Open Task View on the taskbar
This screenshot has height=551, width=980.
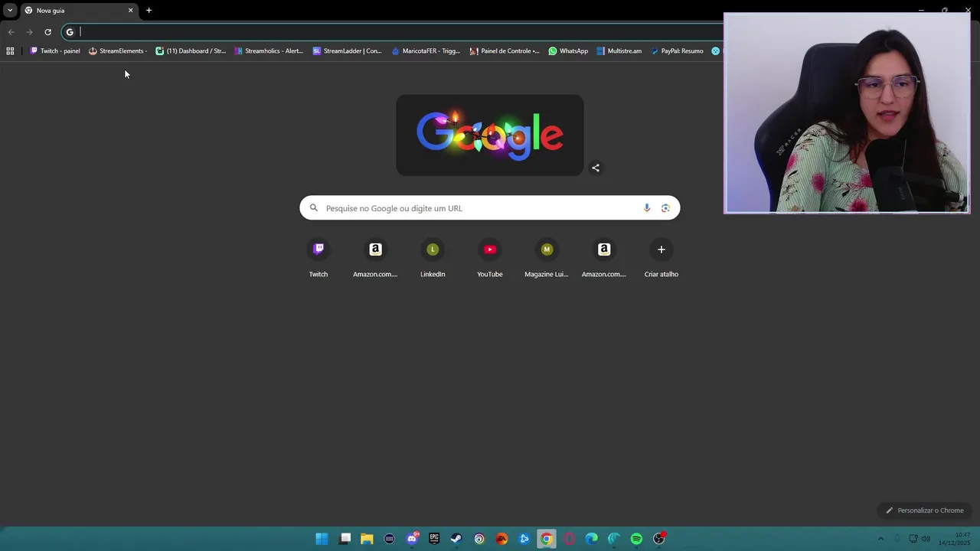(x=345, y=539)
